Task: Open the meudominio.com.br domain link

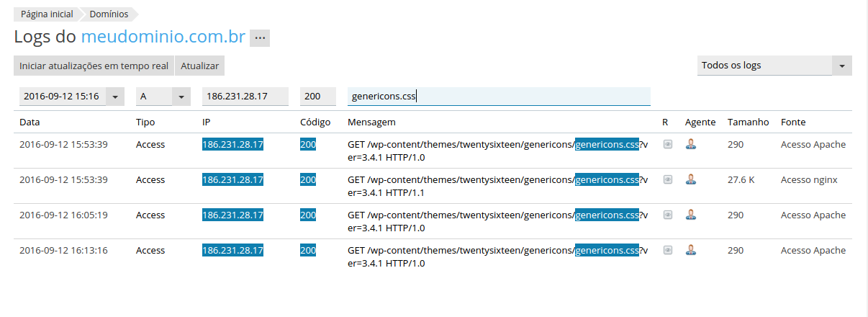Action: point(163,37)
